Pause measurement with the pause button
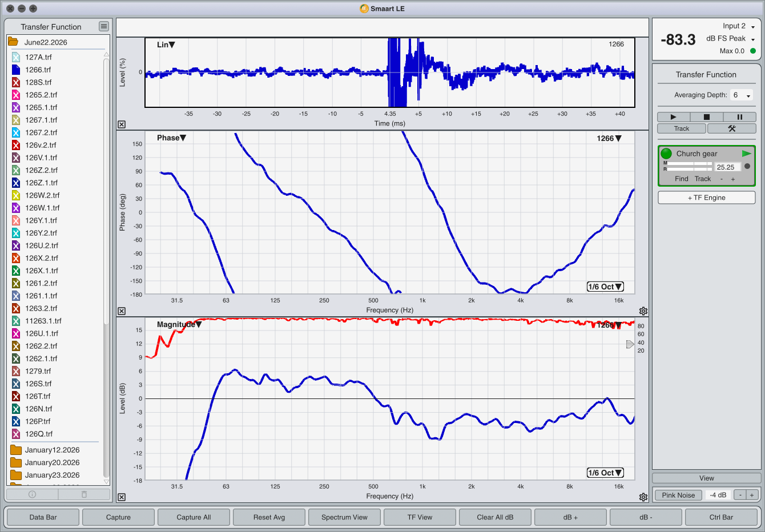Viewport: 765px width, 532px height. pyautogui.click(x=739, y=117)
